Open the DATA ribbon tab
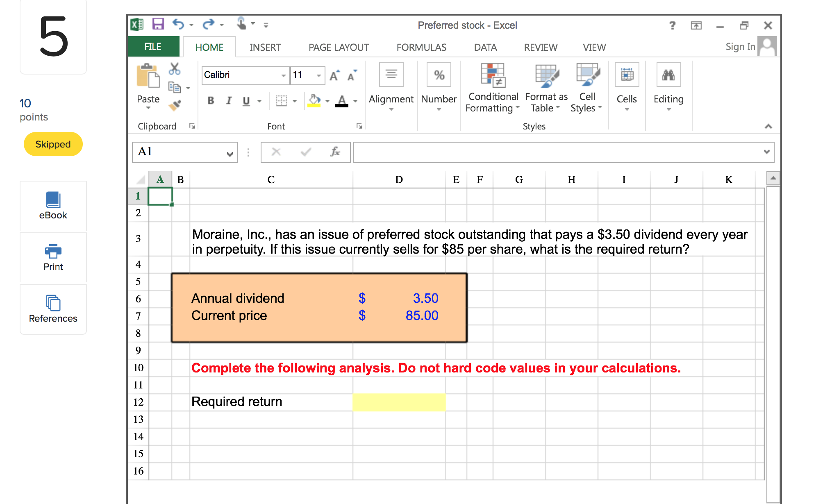This screenshot has width=832, height=504. (485, 47)
